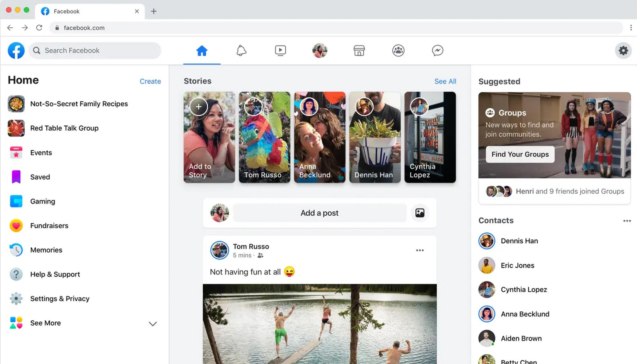Click the Fundraisers heart toggle
This screenshot has height=364, width=637.
pyautogui.click(x=16, y=226)
